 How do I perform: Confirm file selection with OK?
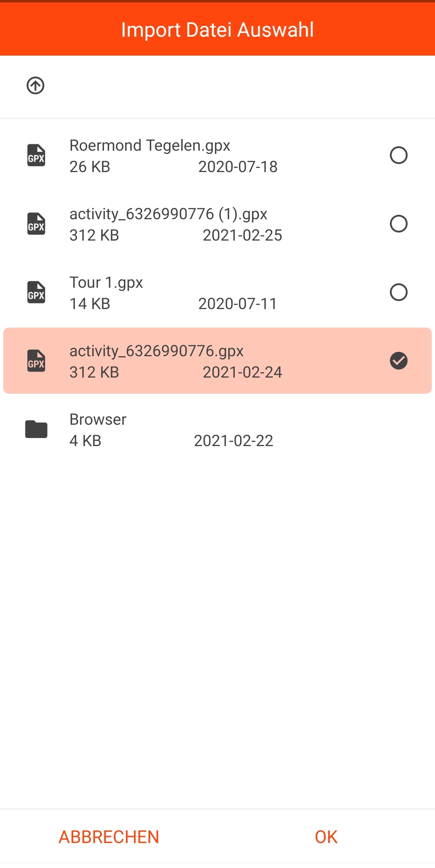point(326,837)
